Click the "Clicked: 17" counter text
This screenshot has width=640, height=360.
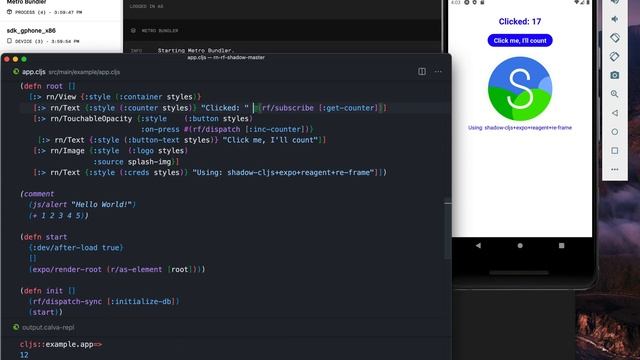520,22
